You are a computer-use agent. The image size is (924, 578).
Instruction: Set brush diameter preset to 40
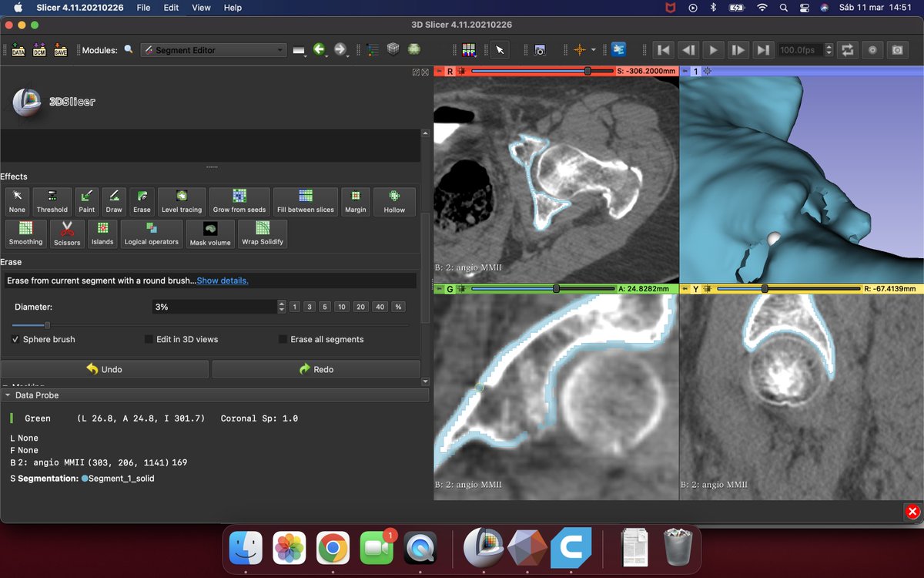click(x=380, y=307)
